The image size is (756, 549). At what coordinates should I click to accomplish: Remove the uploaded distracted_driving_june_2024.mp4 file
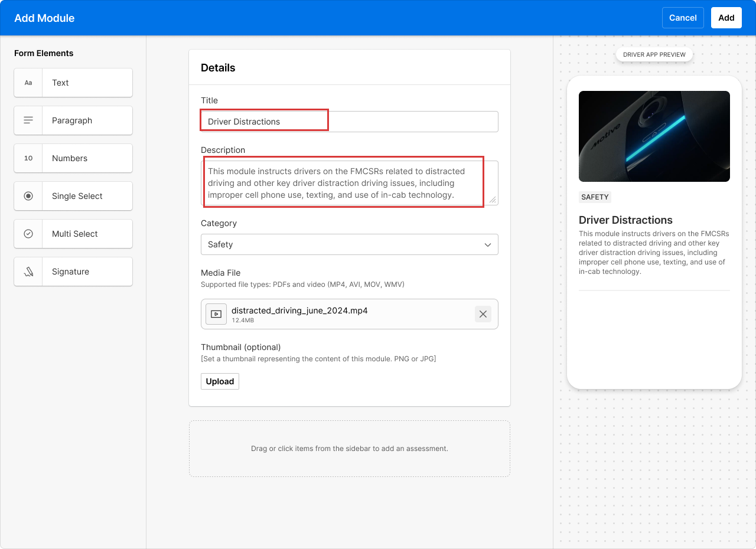coord(483,314)
